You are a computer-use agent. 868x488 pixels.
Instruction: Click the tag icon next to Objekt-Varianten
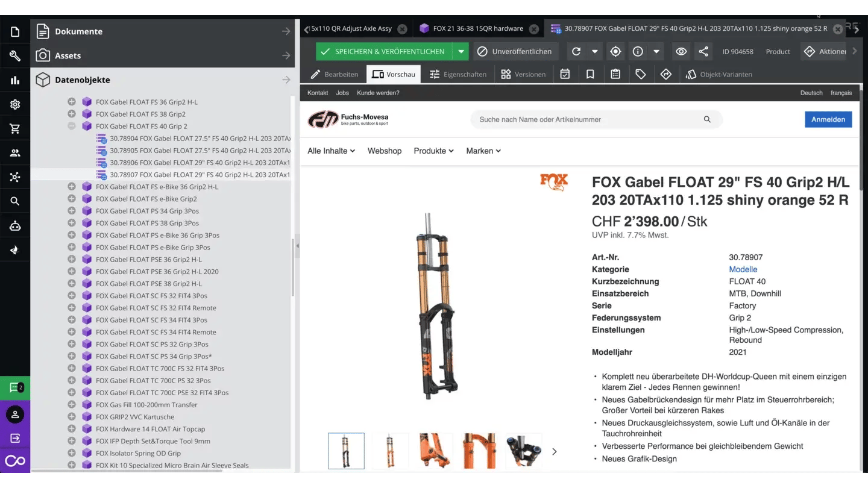[x=641, y=74]
